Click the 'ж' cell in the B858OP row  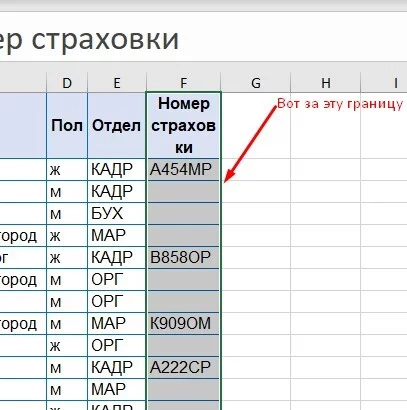pyautogui.click(x=67, y=257)
